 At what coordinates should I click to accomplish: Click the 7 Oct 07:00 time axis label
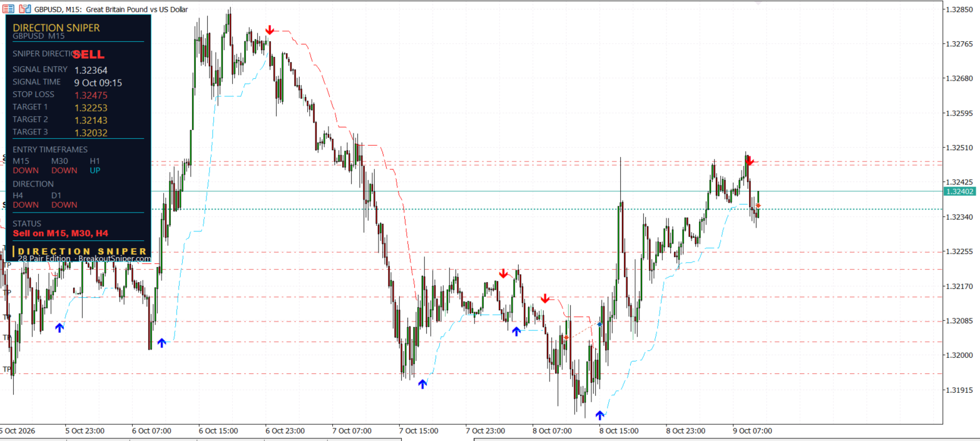tap(352, 430)
